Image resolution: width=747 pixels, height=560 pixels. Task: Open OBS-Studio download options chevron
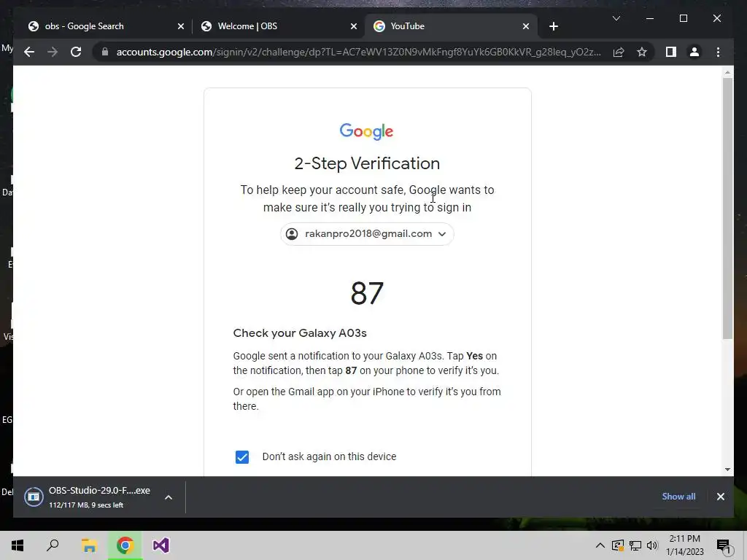(169, 497)
